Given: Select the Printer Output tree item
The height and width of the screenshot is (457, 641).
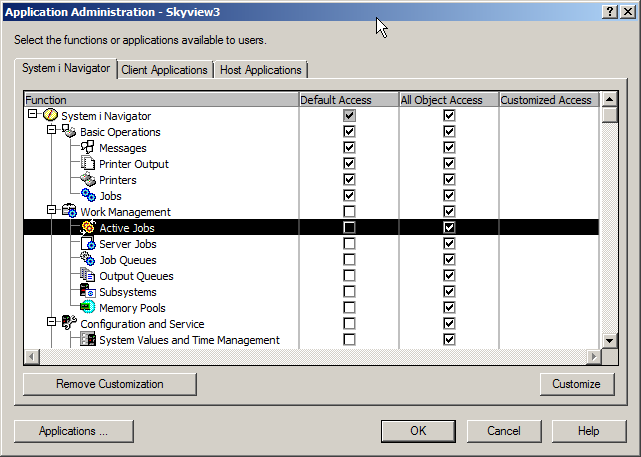Looking at the screenshot, I should 134,164.
